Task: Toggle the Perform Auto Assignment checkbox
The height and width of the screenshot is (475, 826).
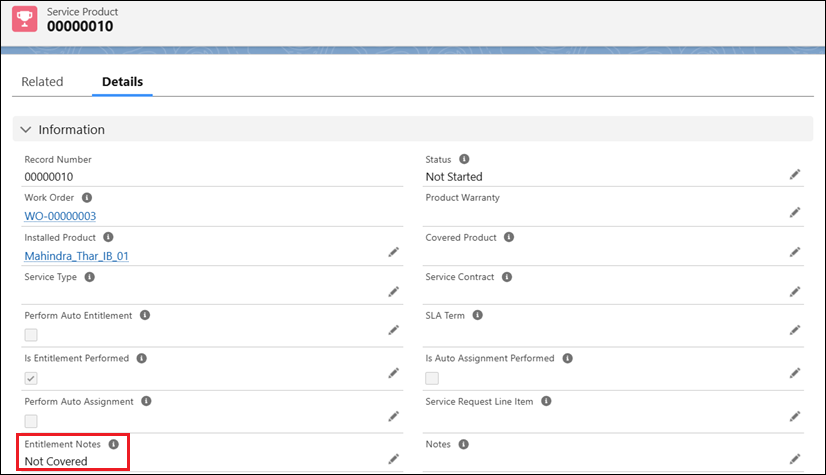Action: tap(31, 421)
